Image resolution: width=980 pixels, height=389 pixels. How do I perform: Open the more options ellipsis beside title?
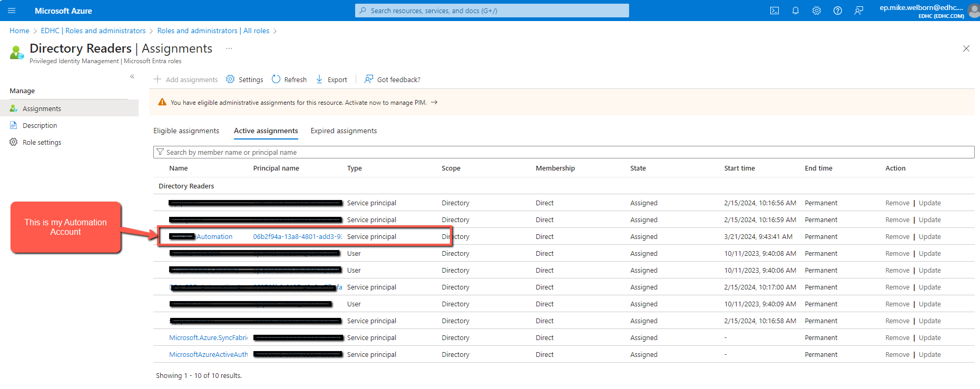click(229, 48)
